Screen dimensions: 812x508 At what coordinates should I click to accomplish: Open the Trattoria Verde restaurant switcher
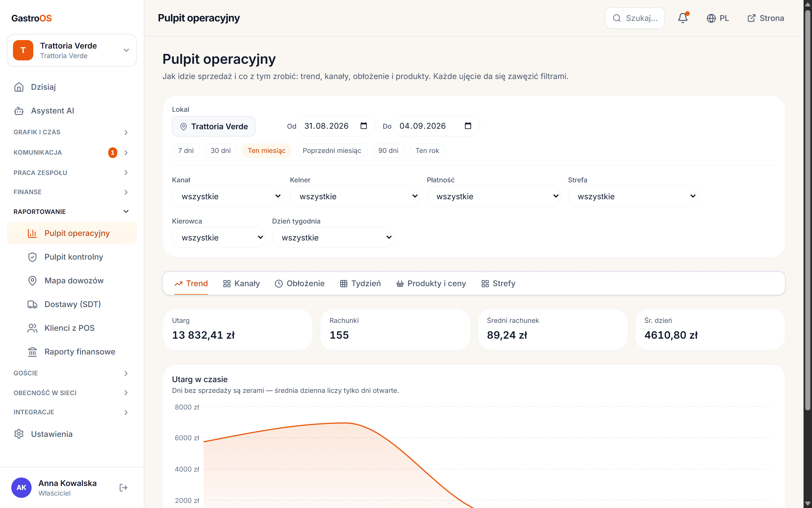coord(72,50)
